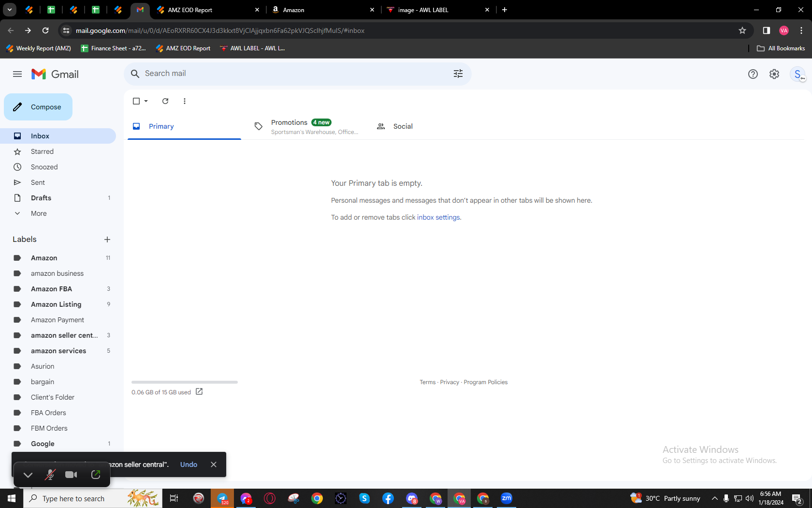Open Facebook from the taskbar
Screen dimensions: 812x508
(388, 498)
